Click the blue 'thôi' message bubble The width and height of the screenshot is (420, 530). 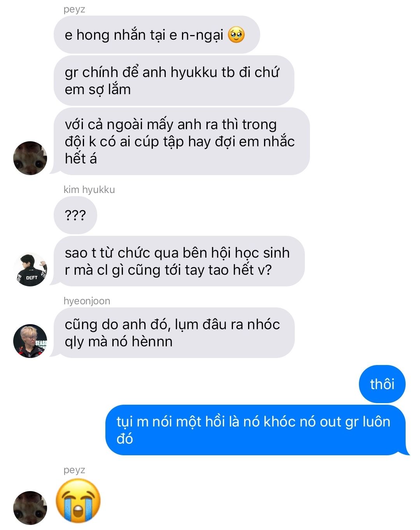click(x=382, y=384)
